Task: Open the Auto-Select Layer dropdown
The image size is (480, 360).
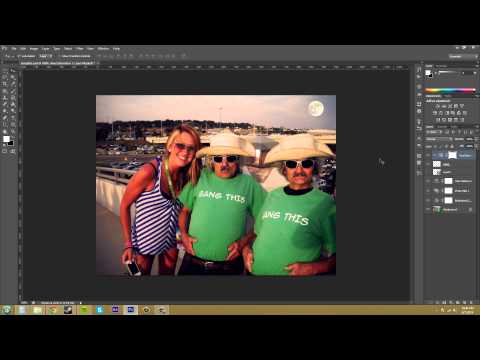Action: tap(45, 56)
